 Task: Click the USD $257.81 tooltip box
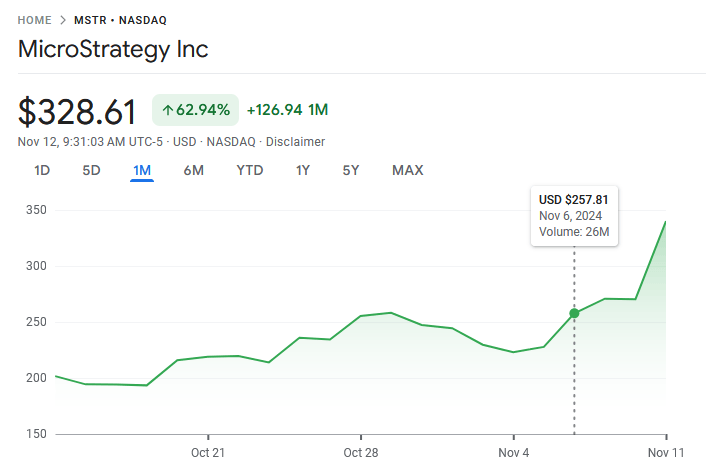click(574, 215)
